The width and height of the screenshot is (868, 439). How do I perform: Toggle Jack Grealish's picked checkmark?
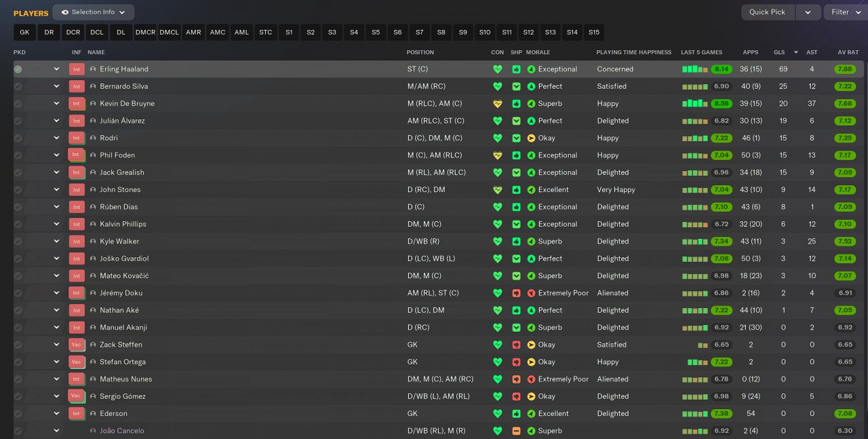18,172
